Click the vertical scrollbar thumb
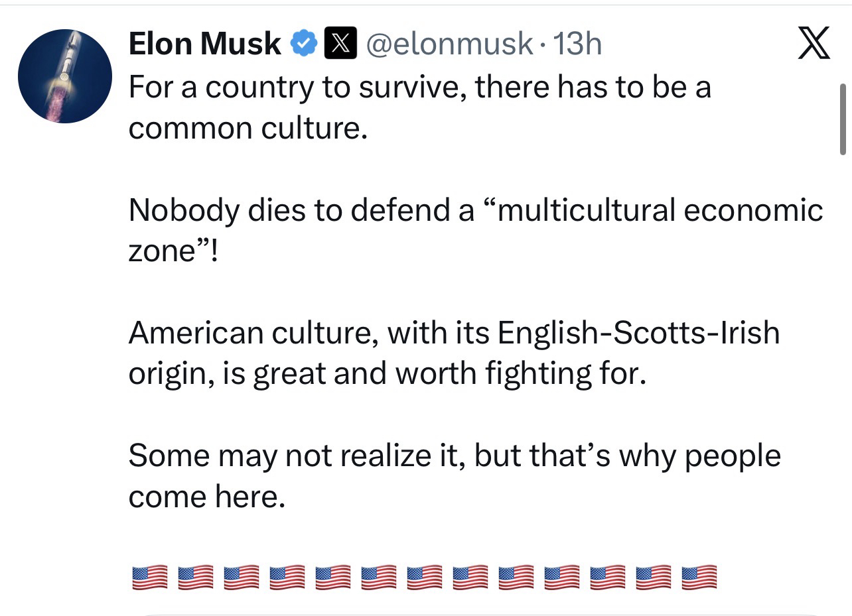 point(843,119)
